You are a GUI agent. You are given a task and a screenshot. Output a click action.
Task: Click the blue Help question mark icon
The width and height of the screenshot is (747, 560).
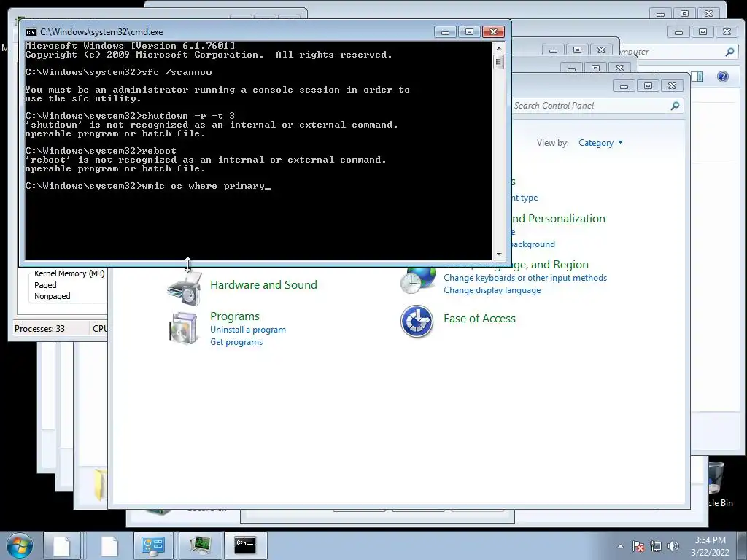[723, 77]
